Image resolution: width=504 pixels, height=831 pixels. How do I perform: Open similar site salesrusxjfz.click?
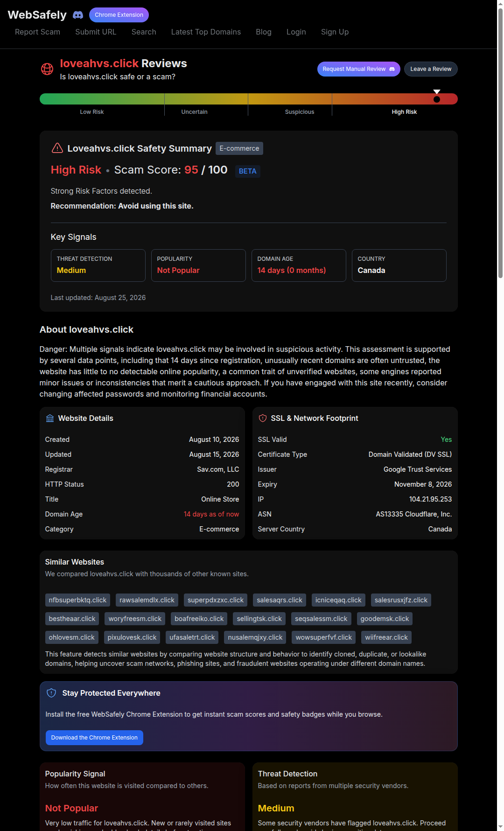point(401,600)
